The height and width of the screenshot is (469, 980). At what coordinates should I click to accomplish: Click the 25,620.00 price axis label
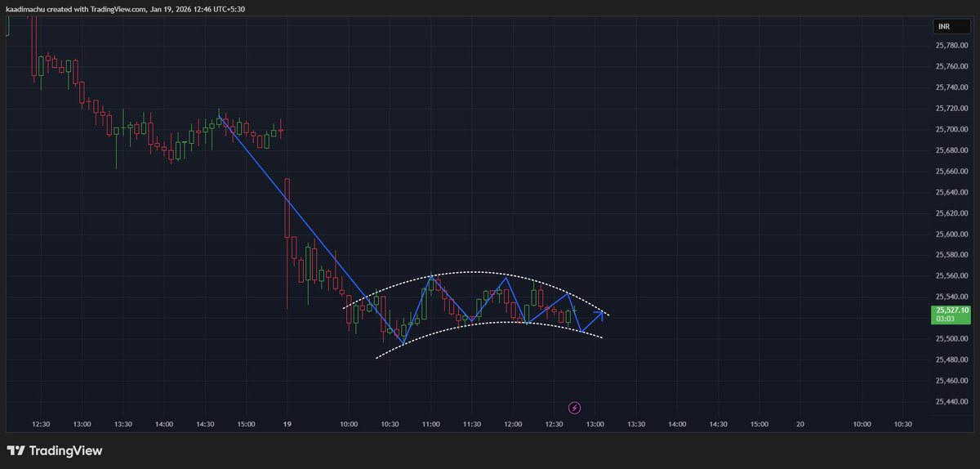pyautogui.click(x=951, y=213)
